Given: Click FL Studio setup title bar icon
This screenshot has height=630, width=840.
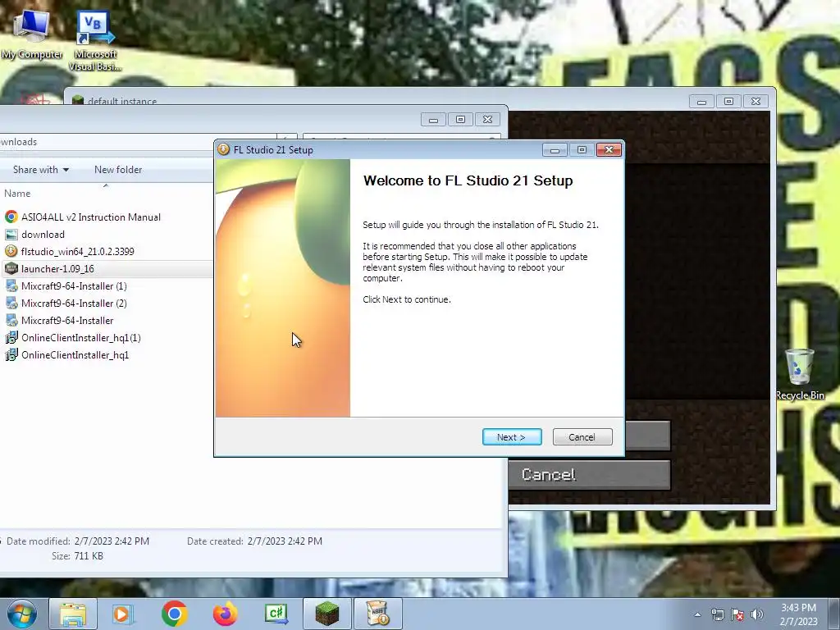Looking at the screenshot, I should 224,149.
